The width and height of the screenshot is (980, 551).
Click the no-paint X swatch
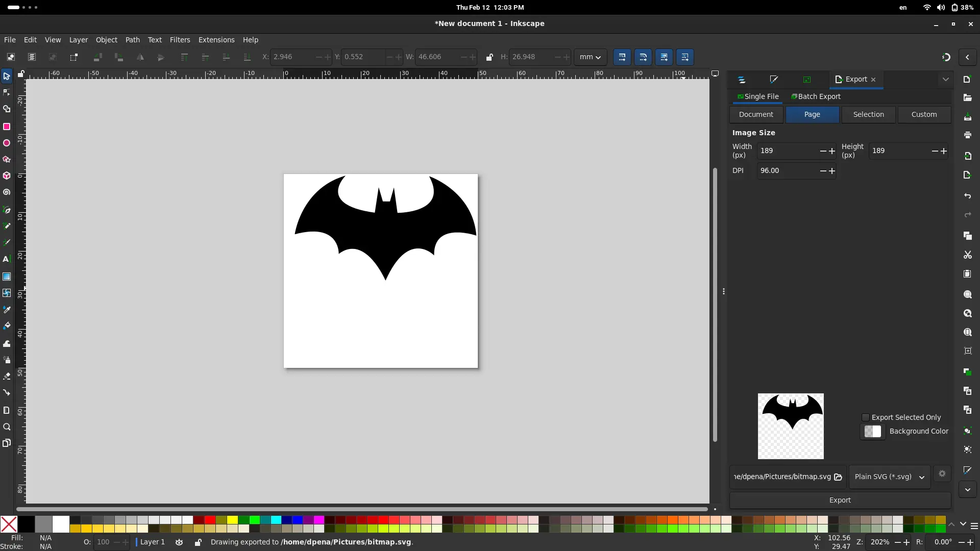pos(9,524)
